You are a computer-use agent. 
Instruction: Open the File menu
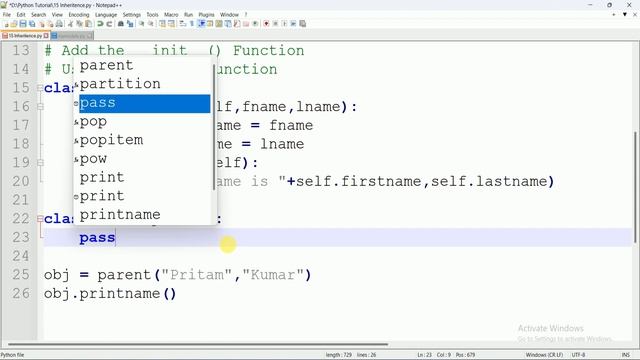[7, 15]
